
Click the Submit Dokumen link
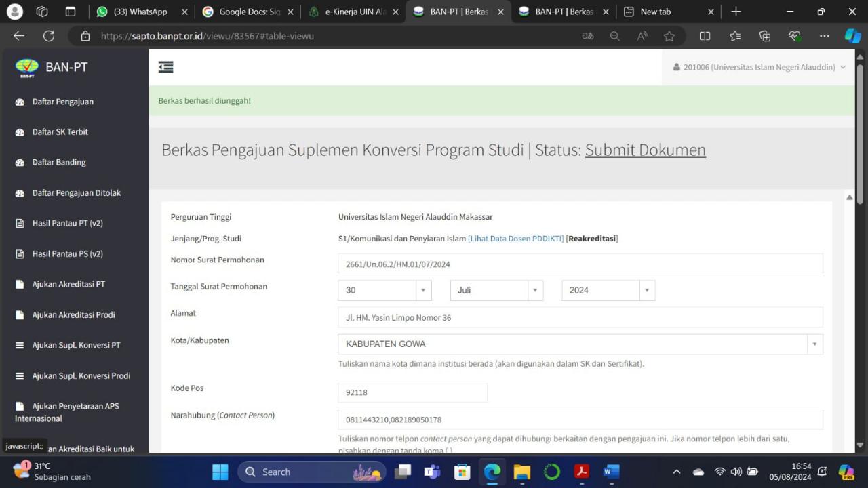tap(645, 150)
